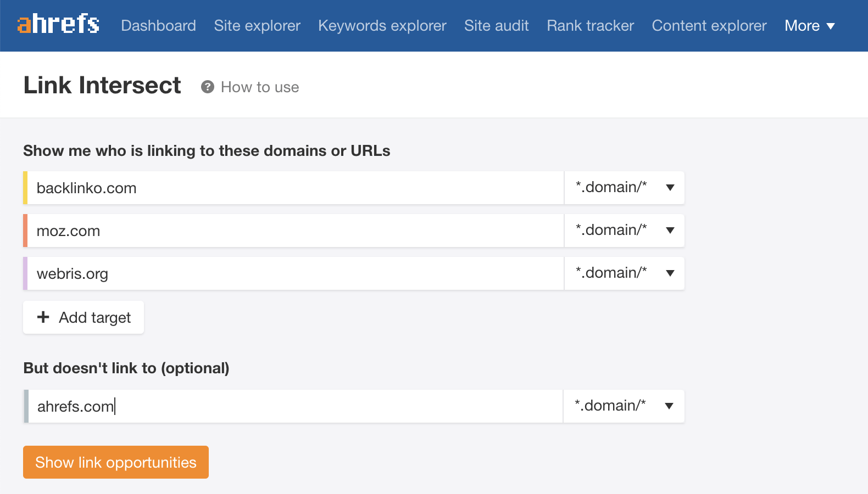Click the Link Intersect heading

tap(102, 85)
